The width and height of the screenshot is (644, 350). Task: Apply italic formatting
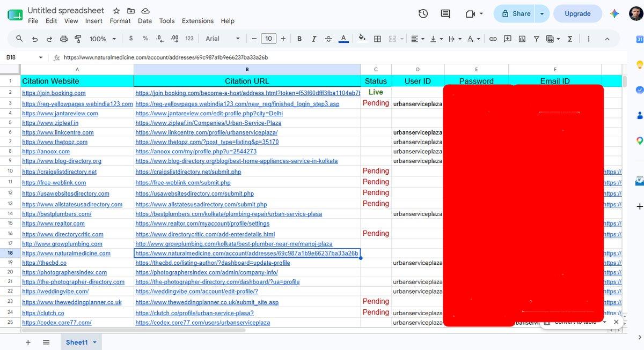click(x=314, y=39)
